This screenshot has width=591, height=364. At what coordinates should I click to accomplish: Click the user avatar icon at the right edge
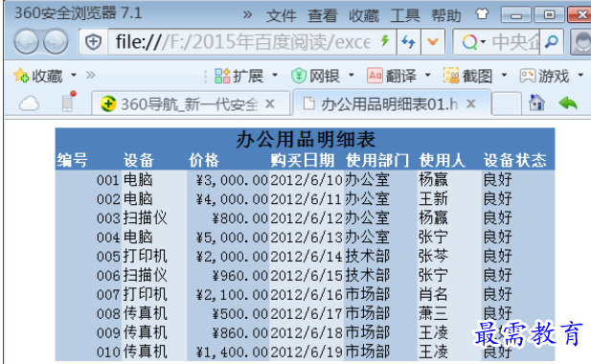(582, 42)
